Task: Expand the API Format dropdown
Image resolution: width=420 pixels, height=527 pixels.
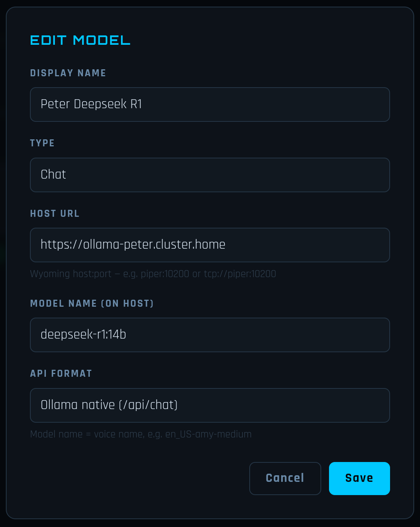Action: (210, 405)
